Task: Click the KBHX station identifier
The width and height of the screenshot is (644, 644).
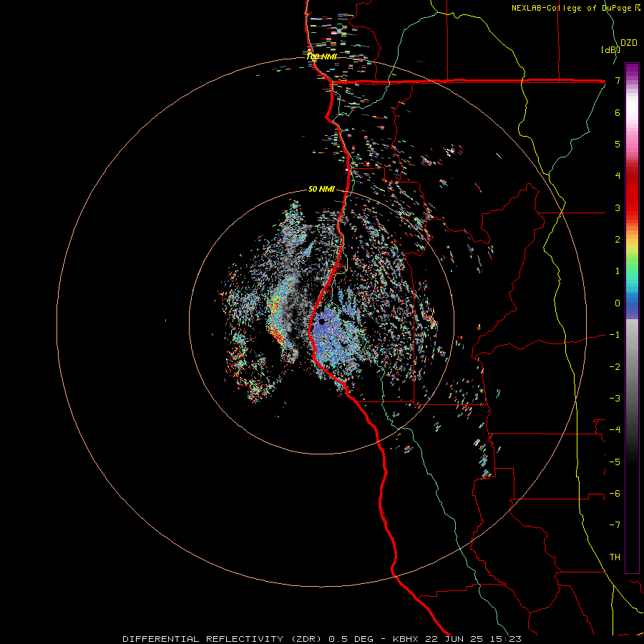Action: [x=406, y=639]
